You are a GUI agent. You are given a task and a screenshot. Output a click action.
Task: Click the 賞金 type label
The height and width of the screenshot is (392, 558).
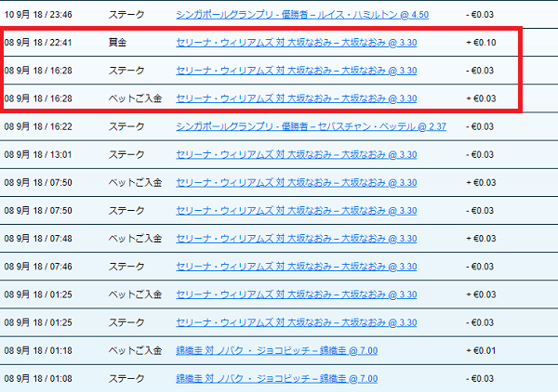pos(117,43)
